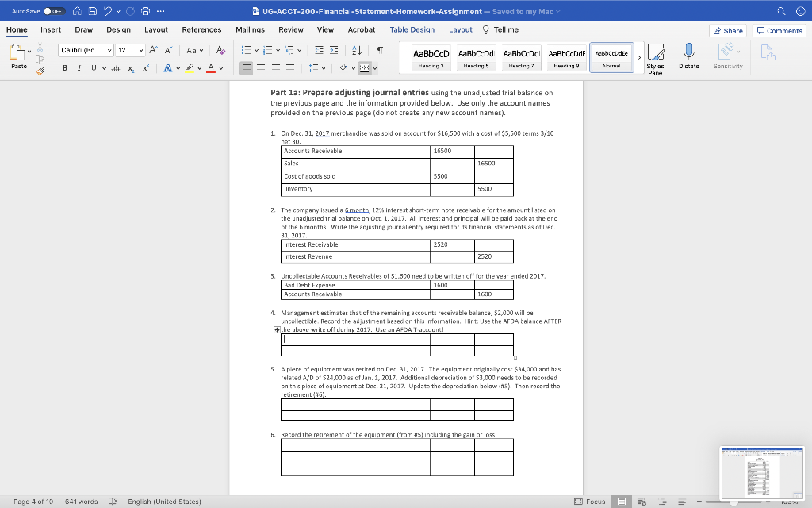Image resolution: width=812 pixels, height=508 pixels.
Task: Open the font size dropdown
Action: click(141, 50)
